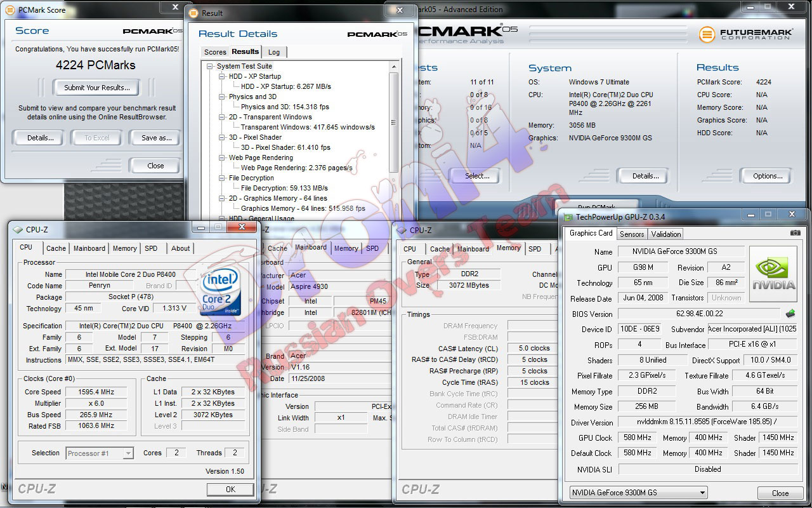Open the SPD tab in front CPU-Z
812x508 pixels.
point(151,248)
